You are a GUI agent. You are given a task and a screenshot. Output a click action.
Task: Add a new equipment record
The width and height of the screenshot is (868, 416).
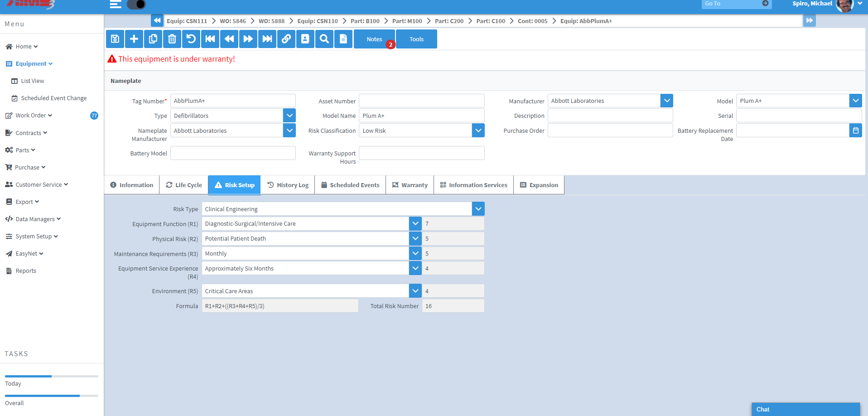(134, 39)
